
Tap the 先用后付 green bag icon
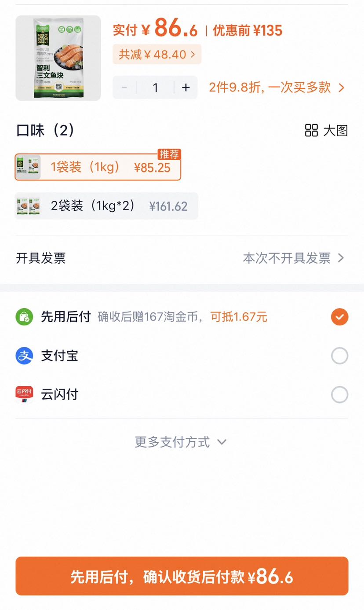(25, 317)
